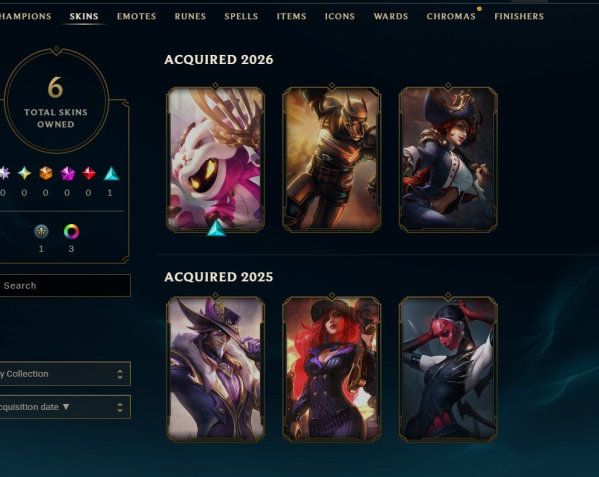Open the Wards tab

(x=391, y=16)
